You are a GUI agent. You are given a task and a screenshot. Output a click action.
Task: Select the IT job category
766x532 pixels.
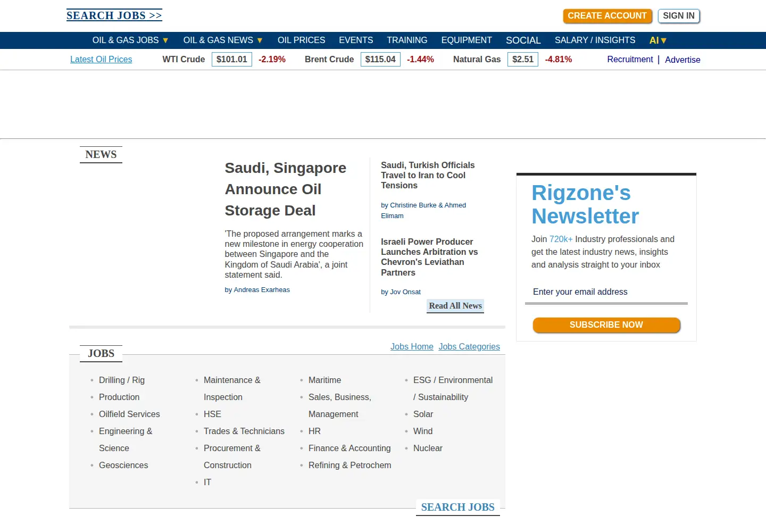tap(207, 483)
